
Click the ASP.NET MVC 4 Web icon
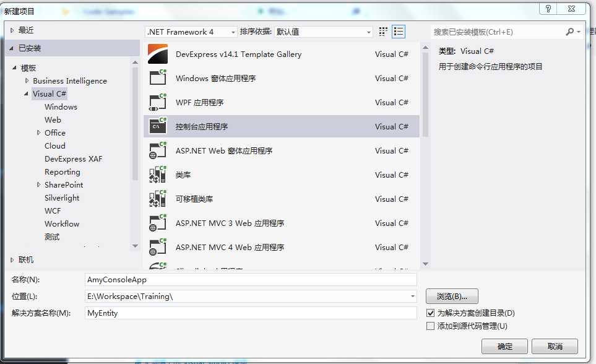coord(158,247)
